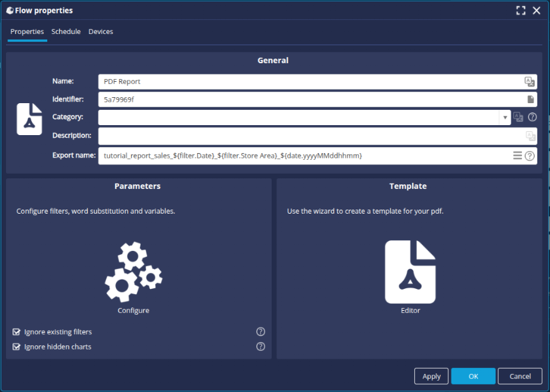Uncheck Ignore existing filters
Viewport: 550px width, 392px height.
15,331
